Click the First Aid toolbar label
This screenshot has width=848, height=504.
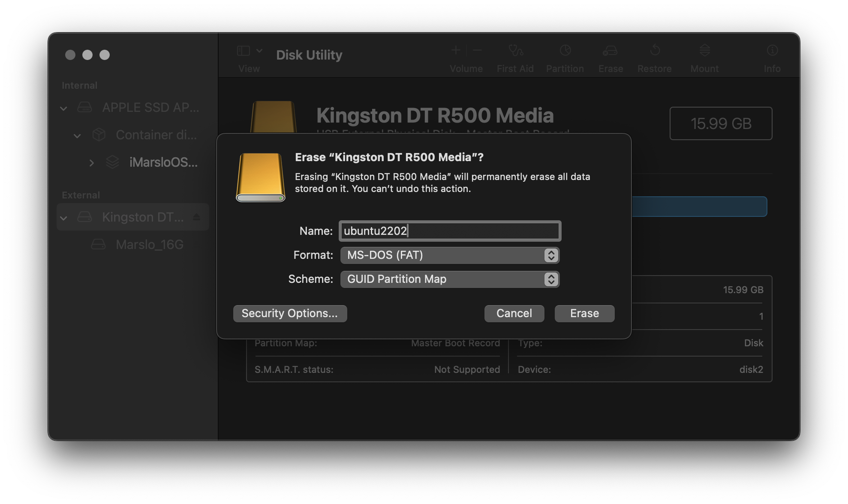515,69
